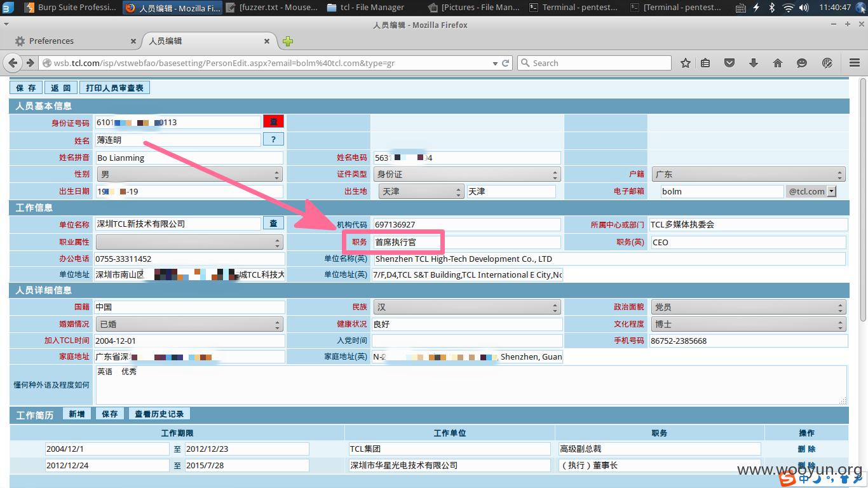Screen dimensions: 868x488
Task: Click the keyboard layout tray icon
Action: tap(740, 8)
